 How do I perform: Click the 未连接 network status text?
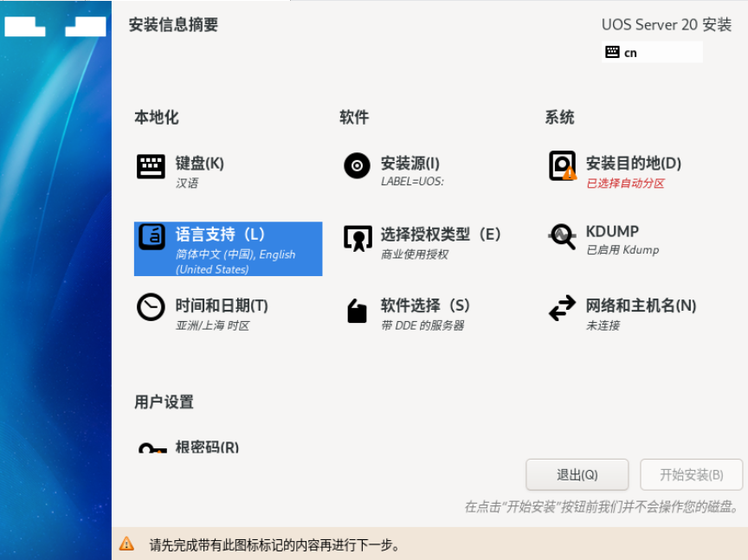click(603, 325)
